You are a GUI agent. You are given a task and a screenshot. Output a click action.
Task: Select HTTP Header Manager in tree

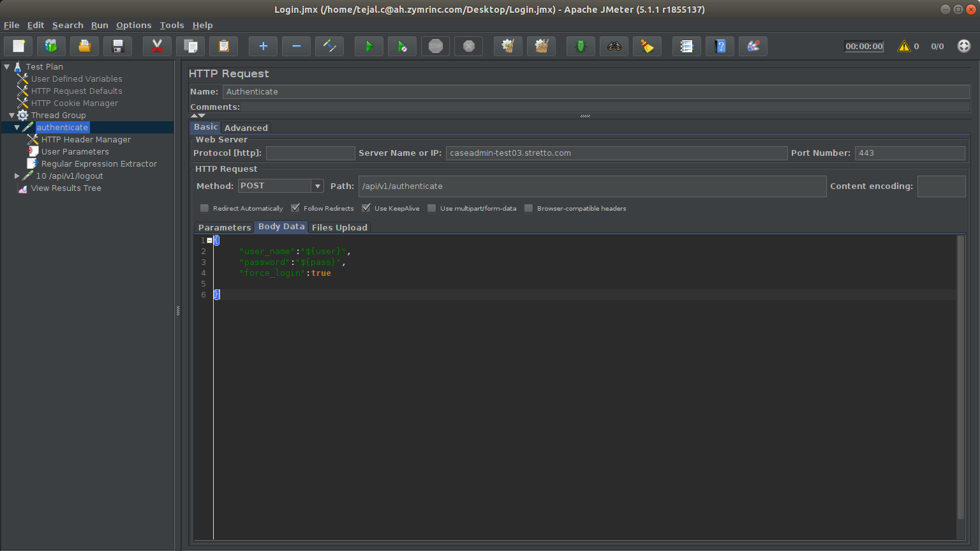(86, 140)
